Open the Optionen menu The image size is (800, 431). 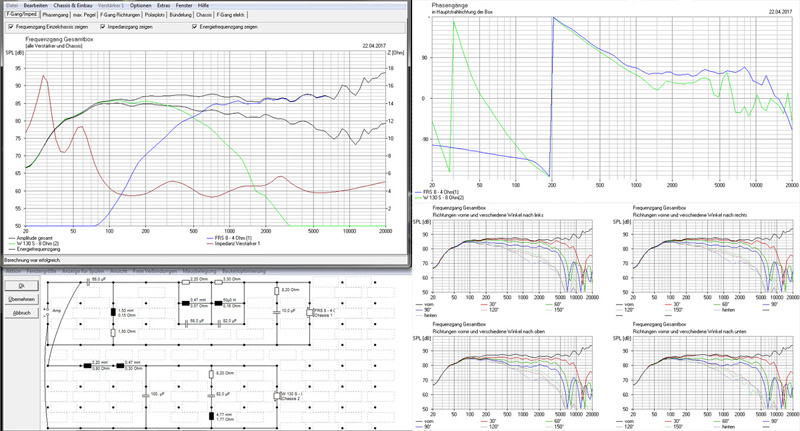141,6
